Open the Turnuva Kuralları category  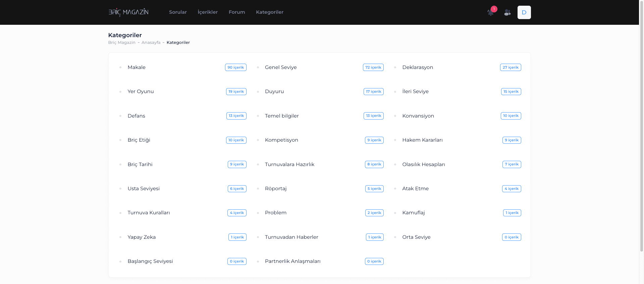[x=149, y=213]
